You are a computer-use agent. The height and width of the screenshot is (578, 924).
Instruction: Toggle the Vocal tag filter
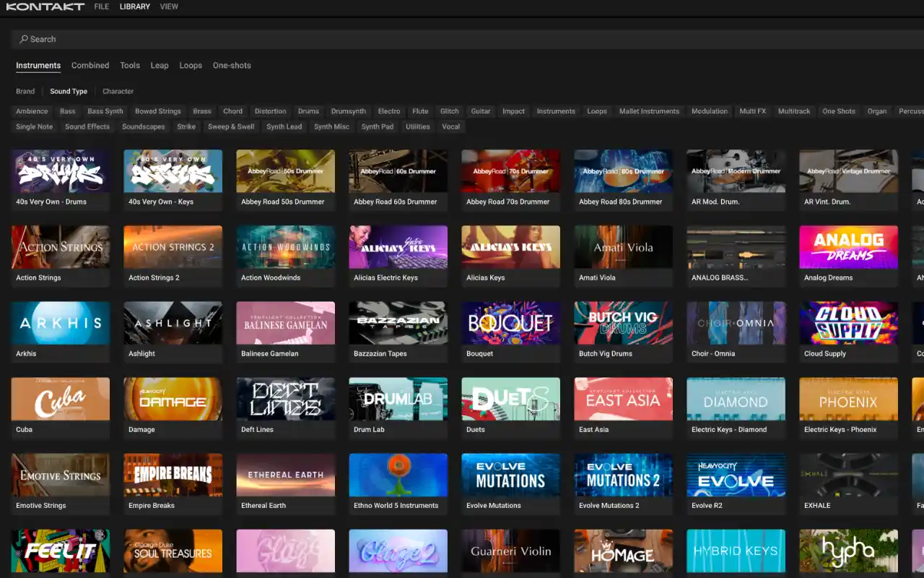tap(451, 126)
